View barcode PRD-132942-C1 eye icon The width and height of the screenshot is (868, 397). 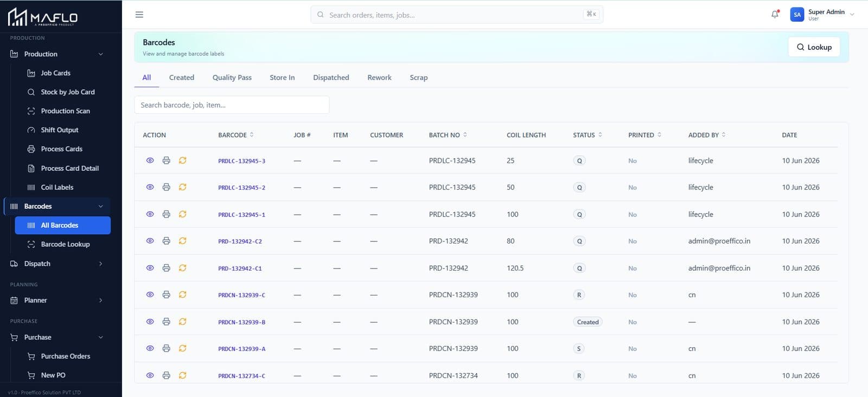(150, 268)
